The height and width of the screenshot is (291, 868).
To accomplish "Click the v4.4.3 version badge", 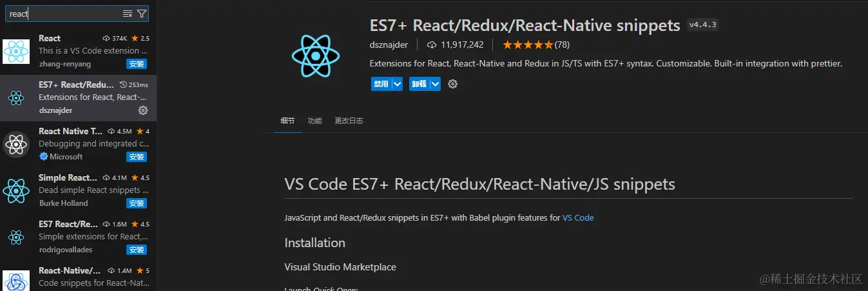I will pyautogui.click(x=702, y=25).
